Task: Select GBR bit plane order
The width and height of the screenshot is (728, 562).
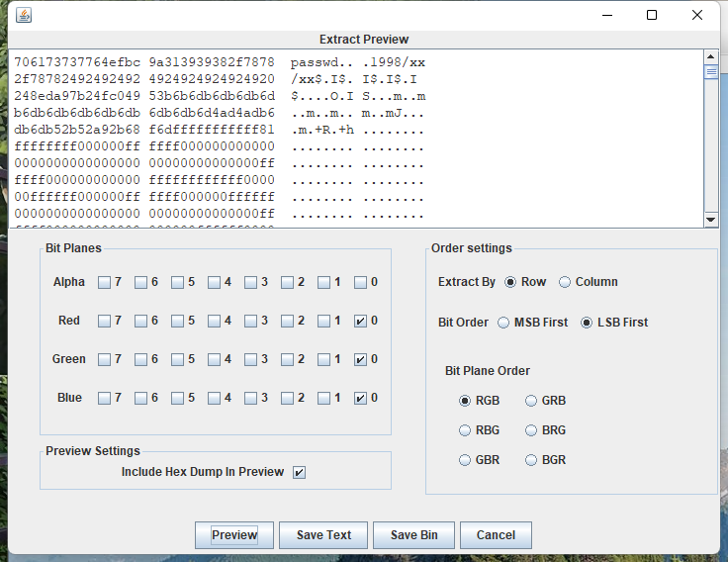Action: [x=465, y=460]
